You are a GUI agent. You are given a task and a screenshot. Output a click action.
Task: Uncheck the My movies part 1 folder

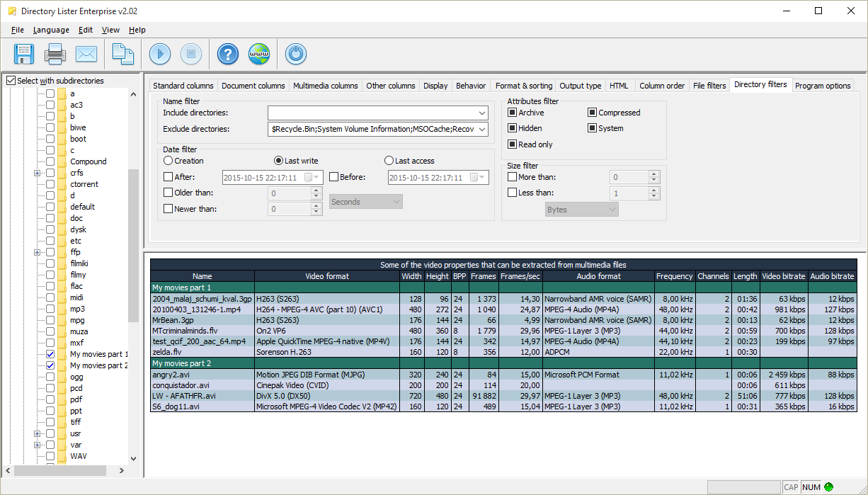click(50, 354)
